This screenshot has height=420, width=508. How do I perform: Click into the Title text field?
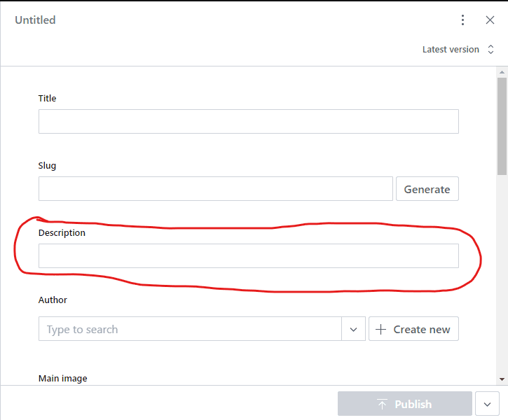point(248,122)
